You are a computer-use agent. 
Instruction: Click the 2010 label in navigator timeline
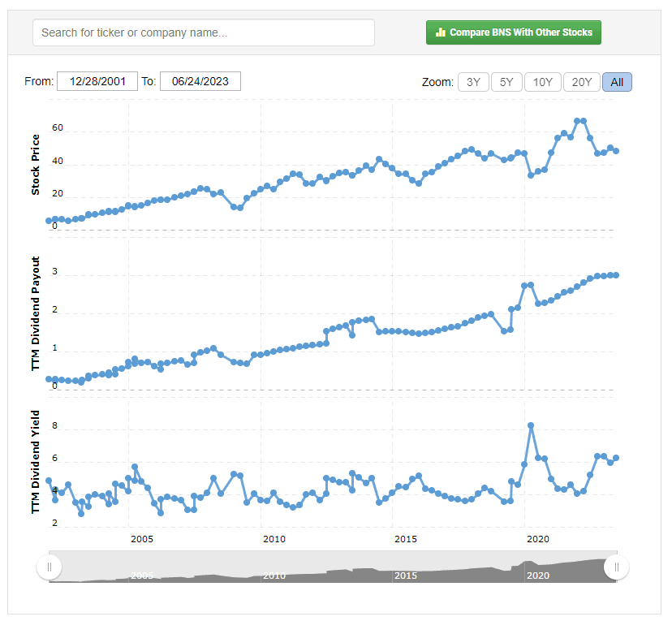click(x=274, y=576)
